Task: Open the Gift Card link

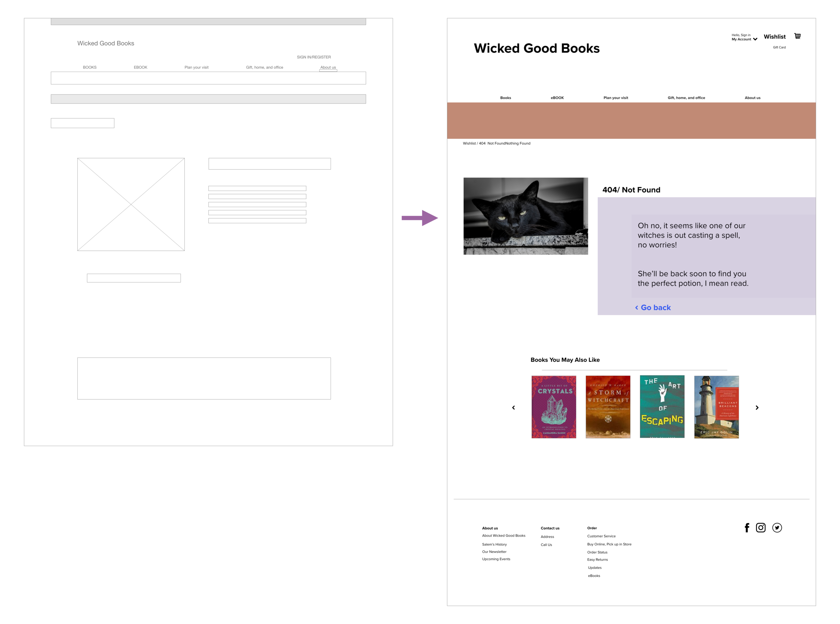Action: tap(779, 47)
